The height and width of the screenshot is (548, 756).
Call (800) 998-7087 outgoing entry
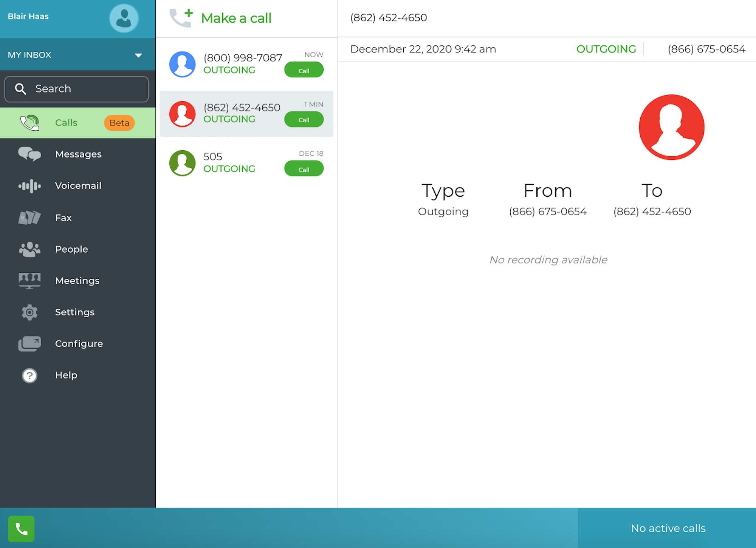[247, 64]
